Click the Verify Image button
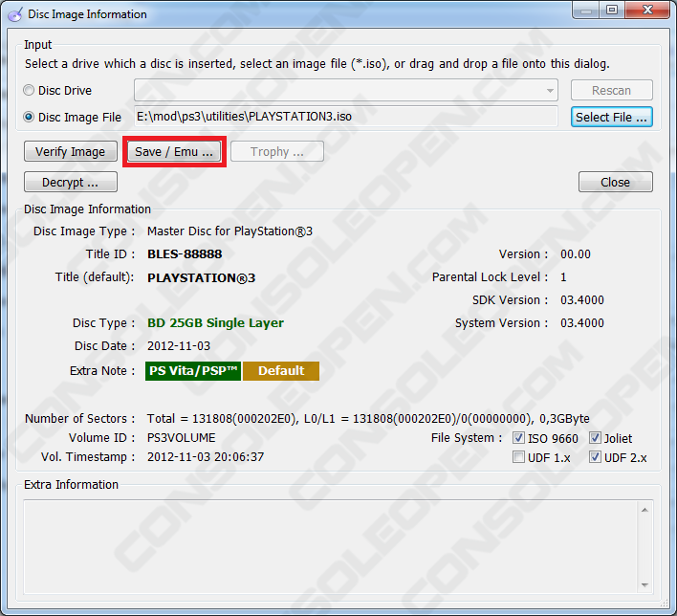The width and height of the screenshot is (677, 616). click(71, 152)
